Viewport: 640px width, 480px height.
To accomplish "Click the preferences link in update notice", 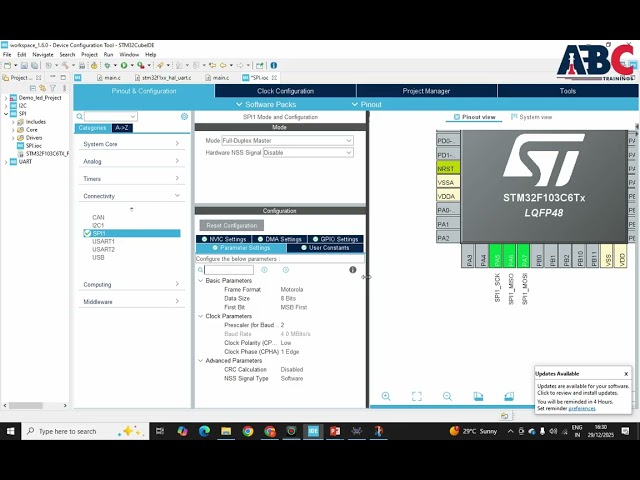I will pos(582,409).
